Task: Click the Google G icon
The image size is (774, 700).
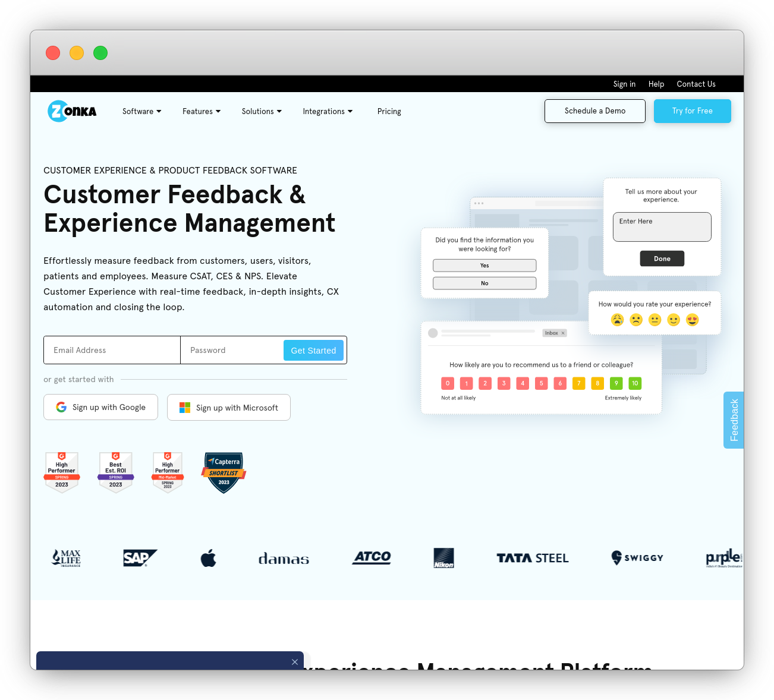Action: pyautogui.click(x=61, y=407)
